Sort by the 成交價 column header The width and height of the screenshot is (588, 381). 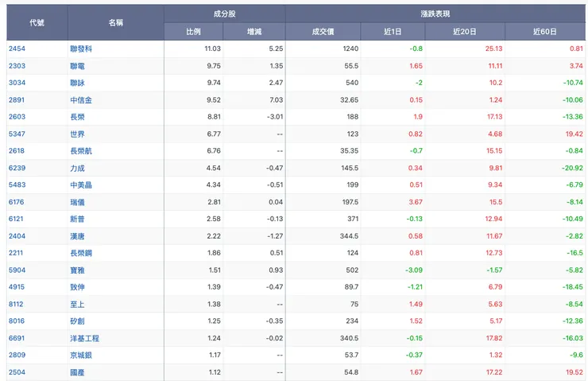tap(323, 32)
